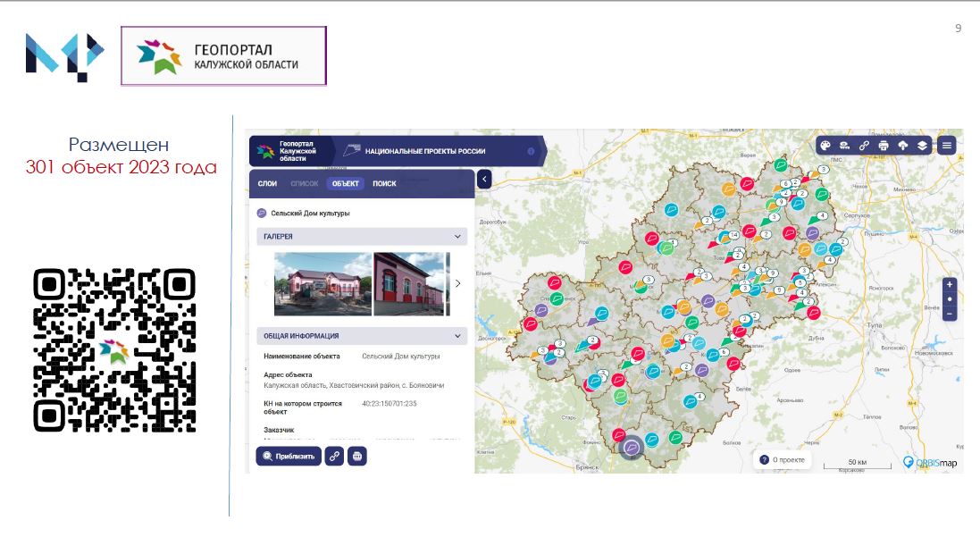Image resolution: width=980 pixels, height=554 pixels.
Task: Click the icon button right of link button
Action: pyautogui.click(x=356, y=457)
